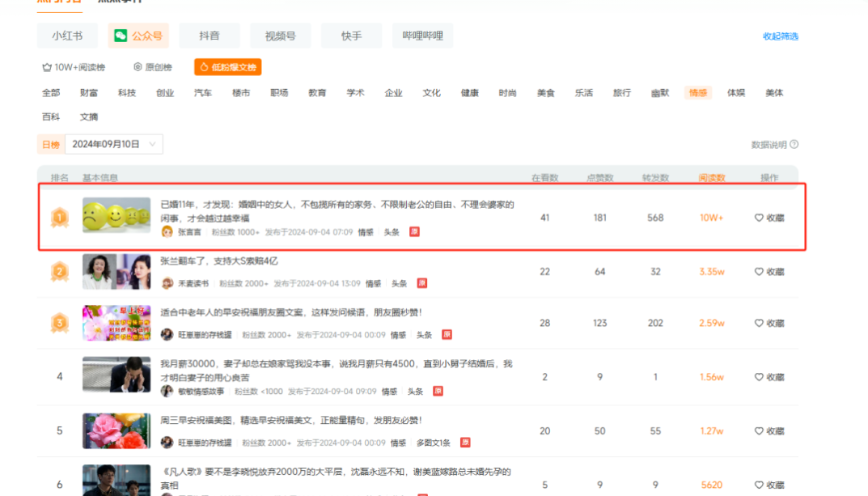Switch to the 视频号 platform tab
This screenshot has width=868, height=496.
[x=280, y=36]
